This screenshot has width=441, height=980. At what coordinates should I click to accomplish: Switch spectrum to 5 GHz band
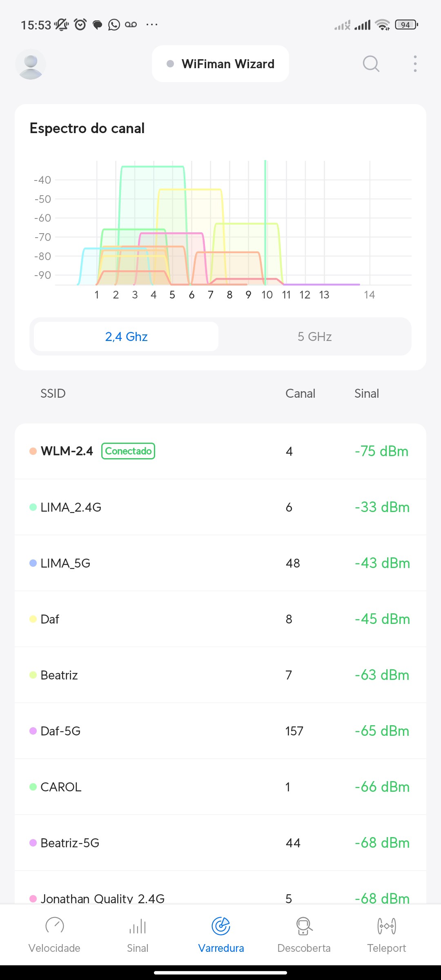[x=314, y=336]
